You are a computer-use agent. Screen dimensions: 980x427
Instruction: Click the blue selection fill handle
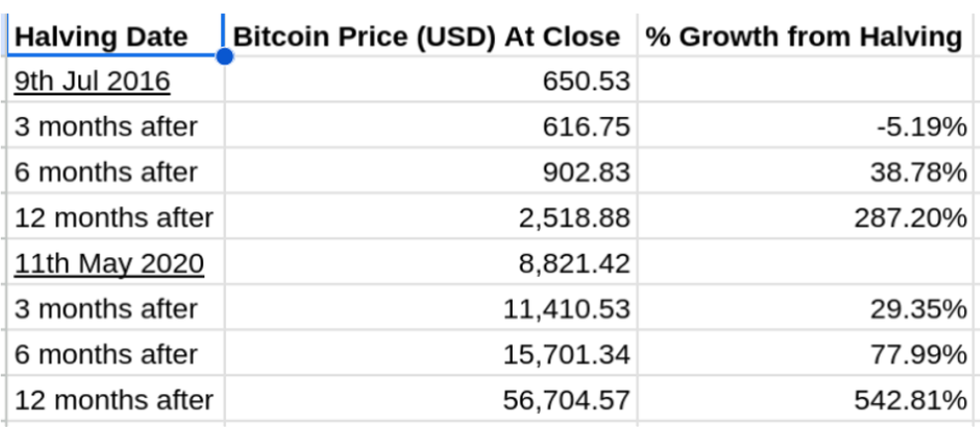[224, 58]
